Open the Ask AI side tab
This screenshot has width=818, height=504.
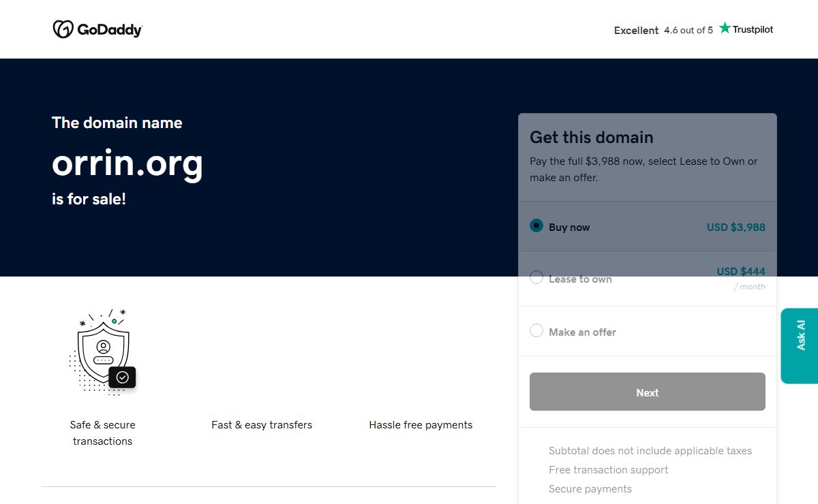(x=800, y=346)
